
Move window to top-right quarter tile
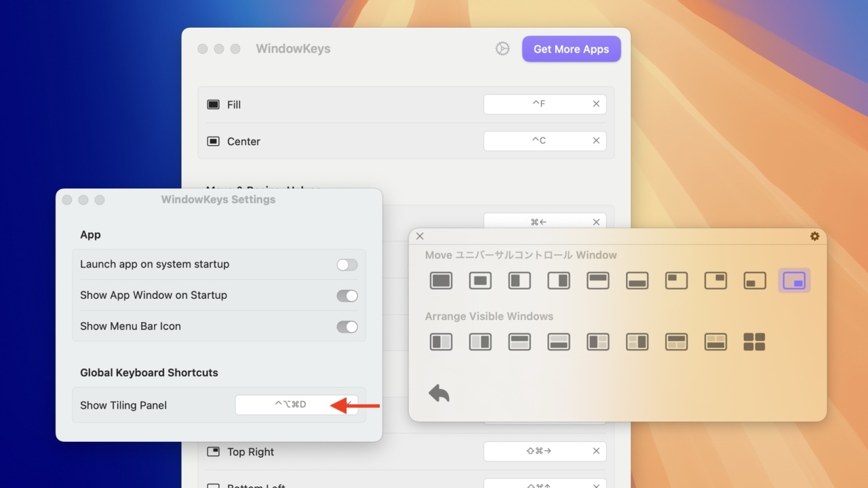(x=715, y=281)
